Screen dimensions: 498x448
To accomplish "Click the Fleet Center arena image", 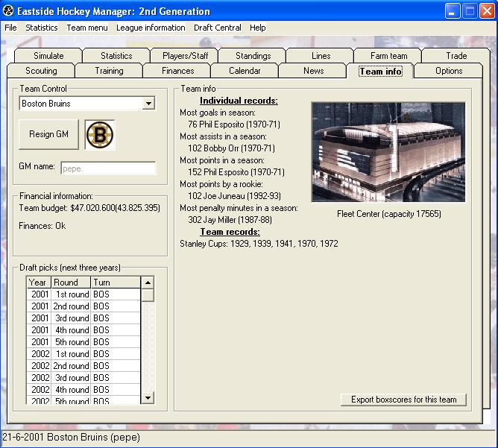I will pos(388,152).
